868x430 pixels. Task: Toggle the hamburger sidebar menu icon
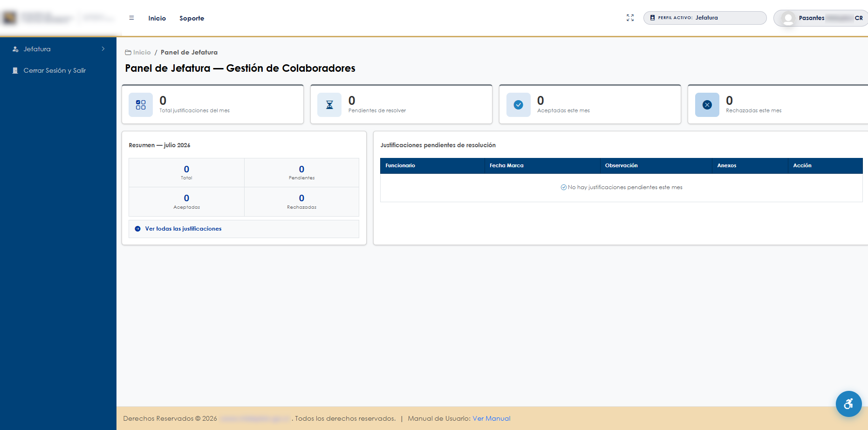(131, 18)
